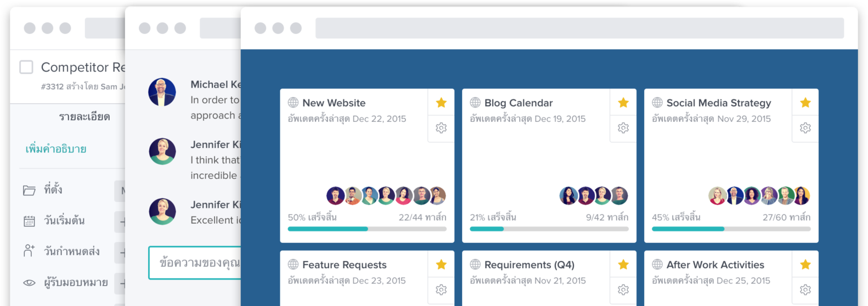Open settings gear on Social Media Strategy card
The width and height of the screenshot is (868, 306).
tap(805, 128)
